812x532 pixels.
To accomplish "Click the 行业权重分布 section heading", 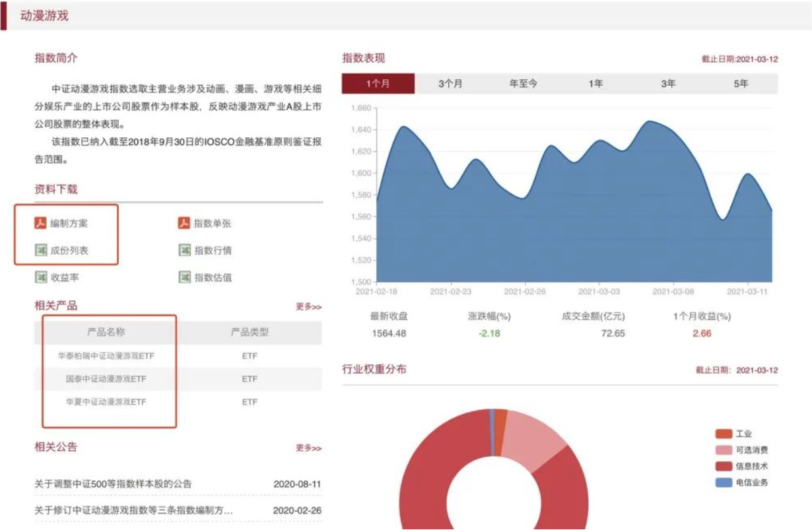I will (374, 369).
